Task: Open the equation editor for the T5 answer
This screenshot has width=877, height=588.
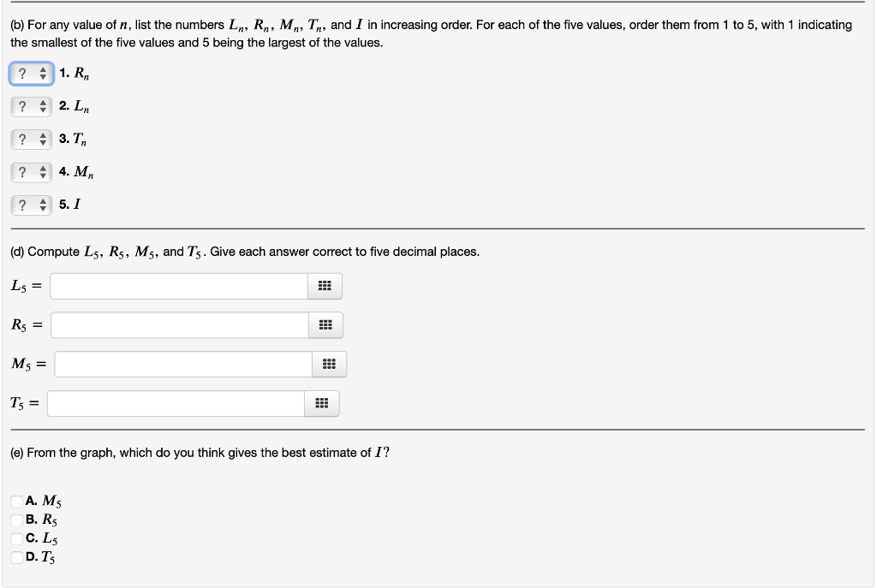Action: [321, 402]
